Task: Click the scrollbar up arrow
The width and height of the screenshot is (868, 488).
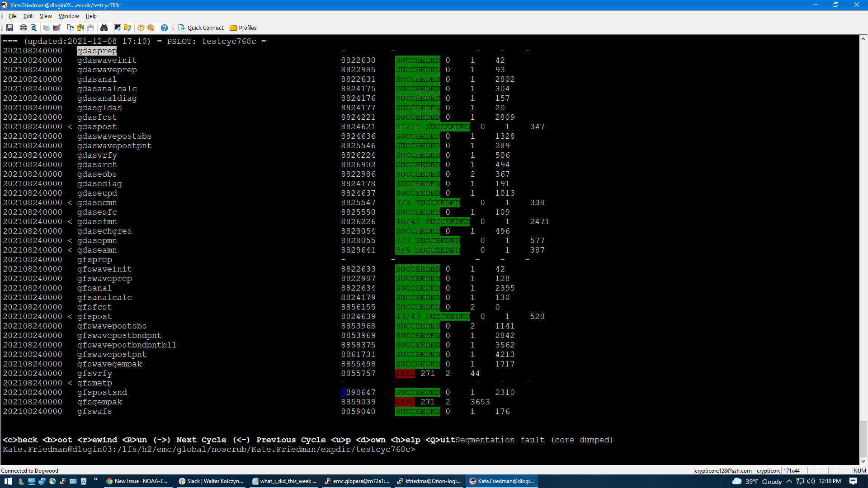Action: [x=863, y=38]
